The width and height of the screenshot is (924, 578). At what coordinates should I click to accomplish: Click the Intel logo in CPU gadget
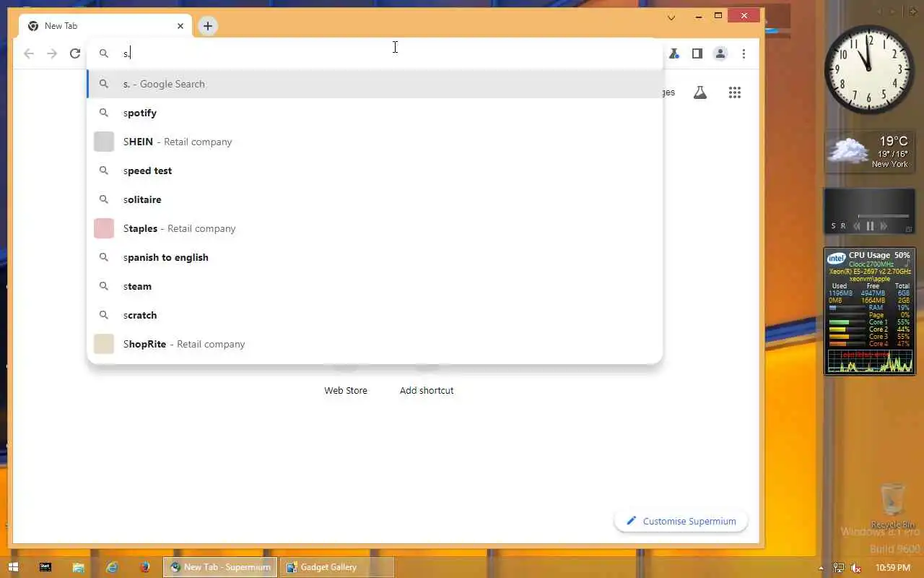click(837, 258)
